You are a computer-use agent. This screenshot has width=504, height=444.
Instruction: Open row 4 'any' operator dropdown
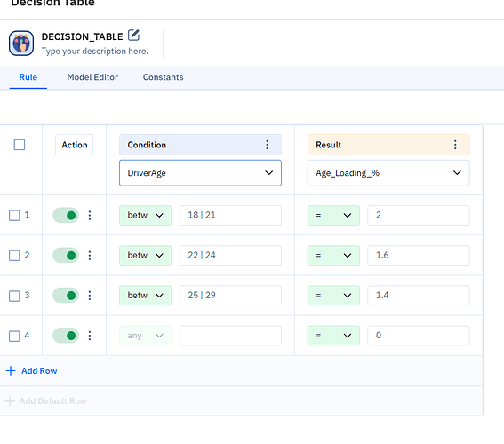point(145,336)
